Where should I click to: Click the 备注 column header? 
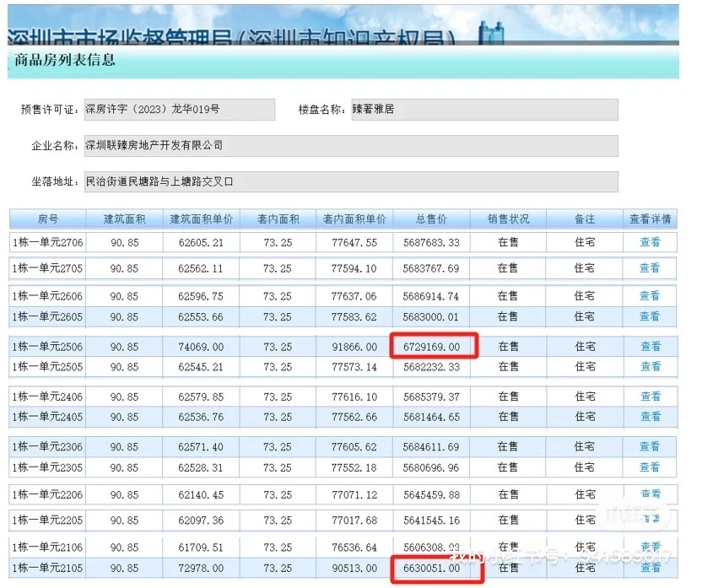(x=585, y=219)
